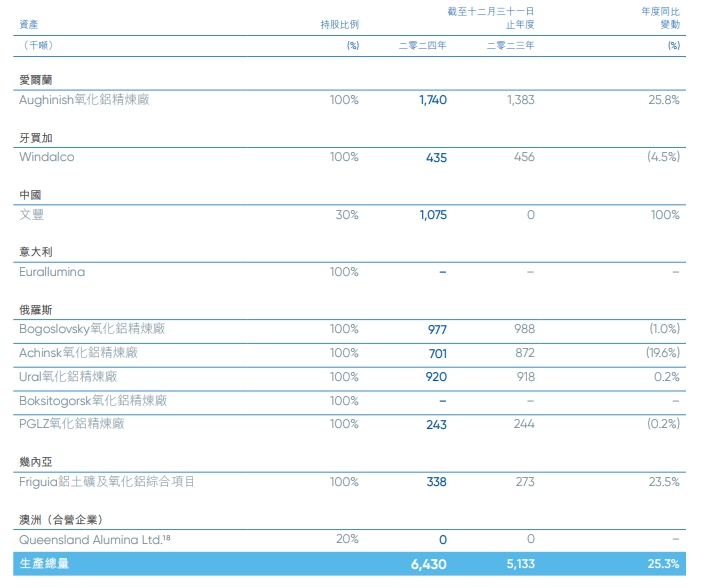This screenshot has width=705, height=587.
Task: Select the Eurallumina asset name
Action: point(52,272)
